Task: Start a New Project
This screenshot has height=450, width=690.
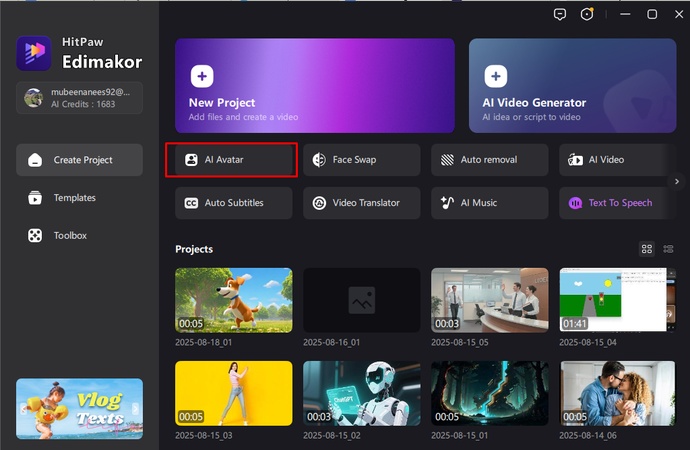Action: pos(315,86)
